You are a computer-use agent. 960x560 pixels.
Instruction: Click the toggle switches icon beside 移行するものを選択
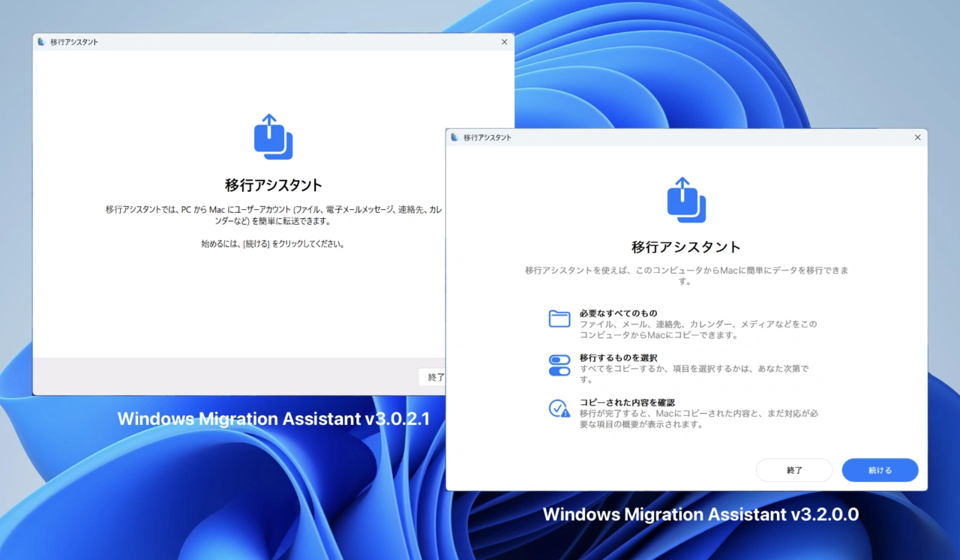559,365
